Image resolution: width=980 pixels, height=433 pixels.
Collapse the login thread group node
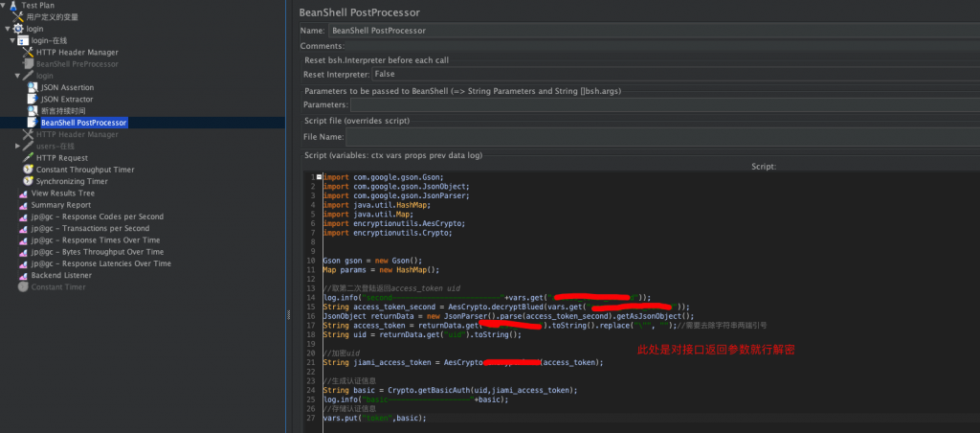(x=8, y=29)
